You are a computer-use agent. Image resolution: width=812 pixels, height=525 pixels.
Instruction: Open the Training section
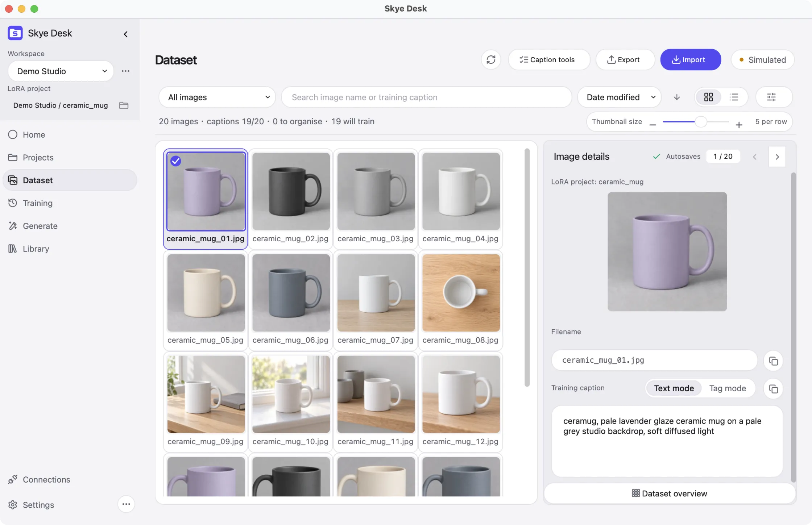pos(69,203)
